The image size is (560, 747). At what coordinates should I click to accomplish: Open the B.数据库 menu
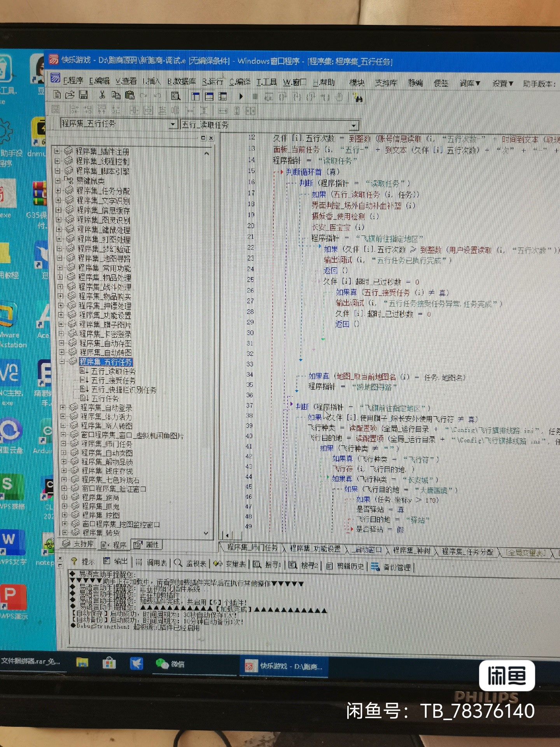[182, 81]
